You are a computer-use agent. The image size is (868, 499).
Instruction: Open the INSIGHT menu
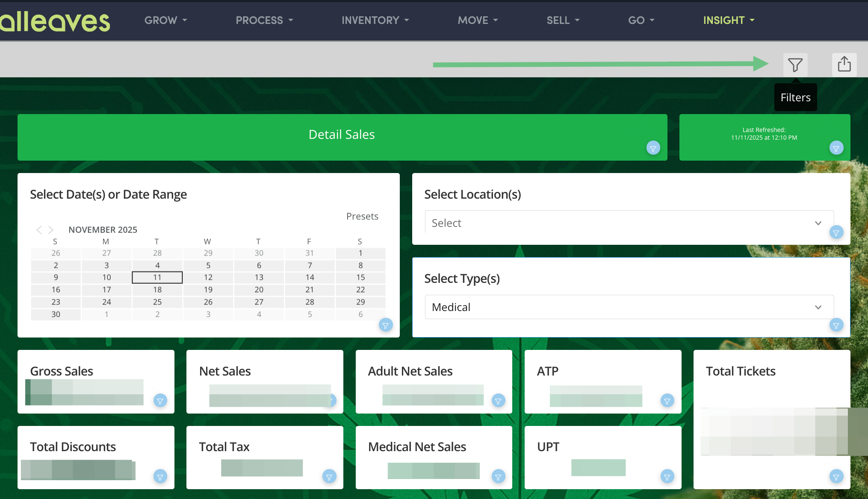pyautogui.click(x=729, y=20)
